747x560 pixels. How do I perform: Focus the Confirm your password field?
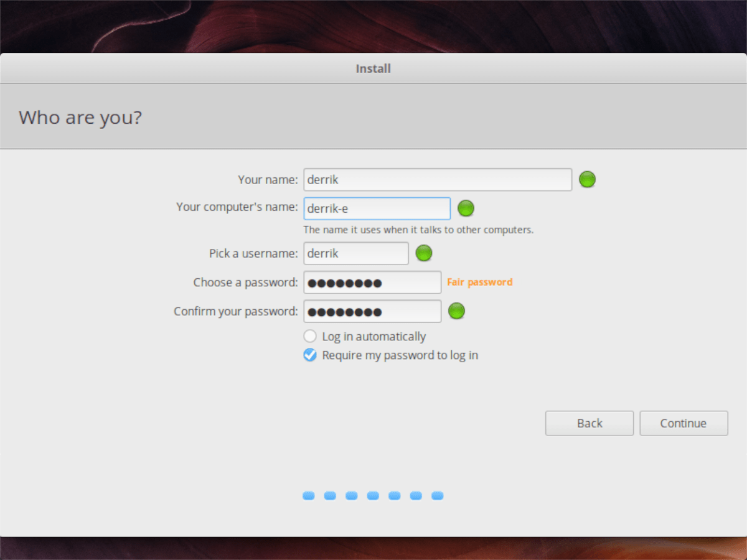coord(372,311)
